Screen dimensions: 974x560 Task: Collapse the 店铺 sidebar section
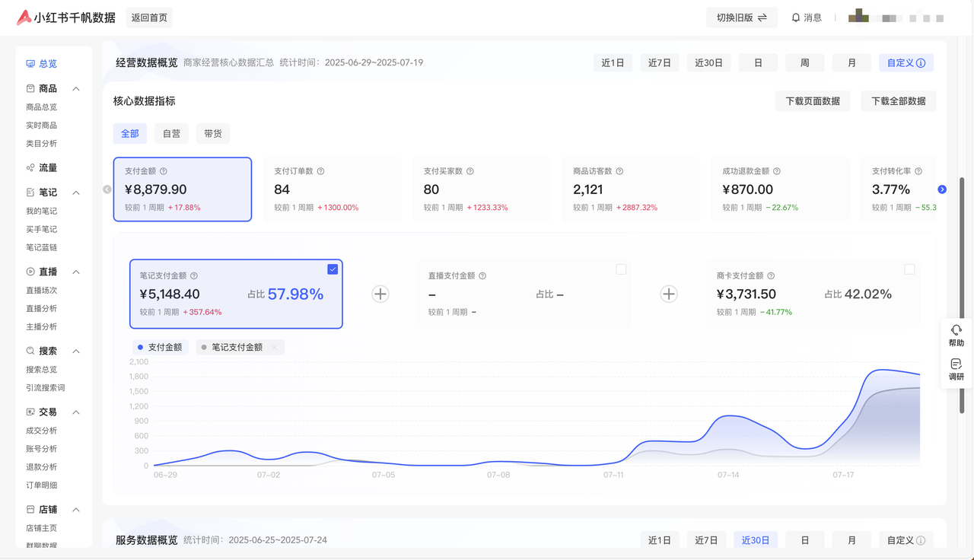click(76, 510)
